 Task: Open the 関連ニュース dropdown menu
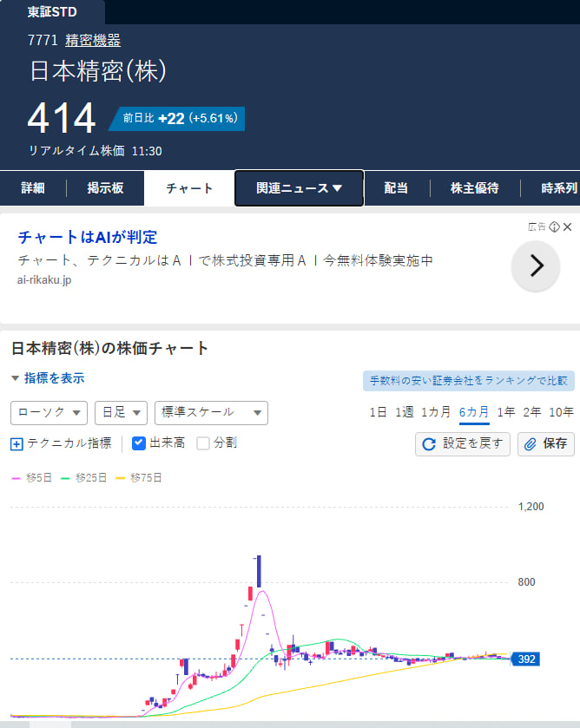click(299, 188)
